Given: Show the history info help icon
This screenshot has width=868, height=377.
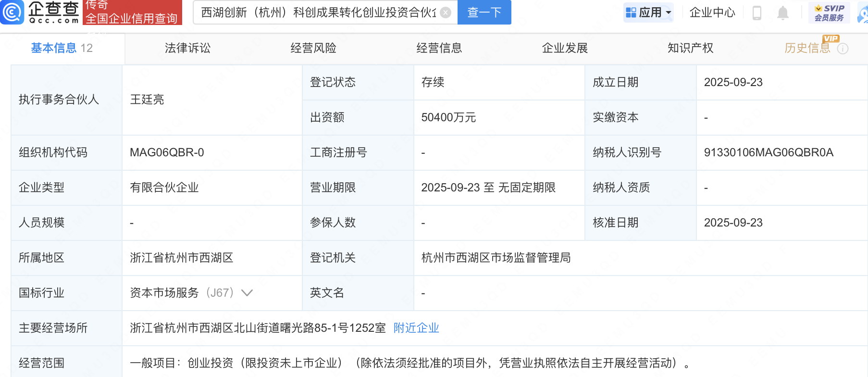Looking at the screenshot, I should 843,49.
